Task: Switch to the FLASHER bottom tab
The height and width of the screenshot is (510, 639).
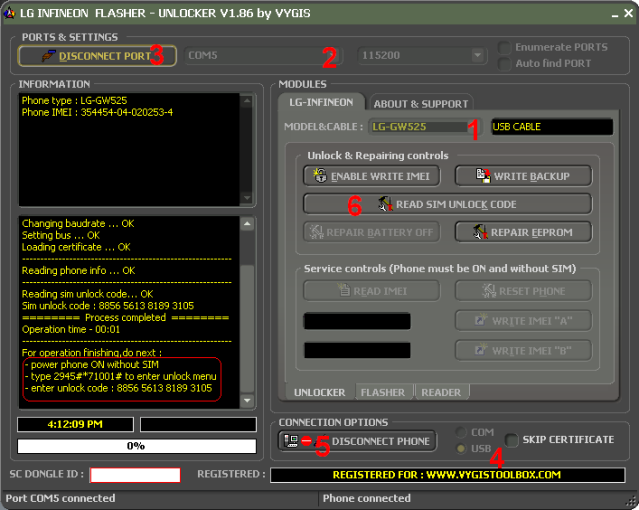Action: 383,392
